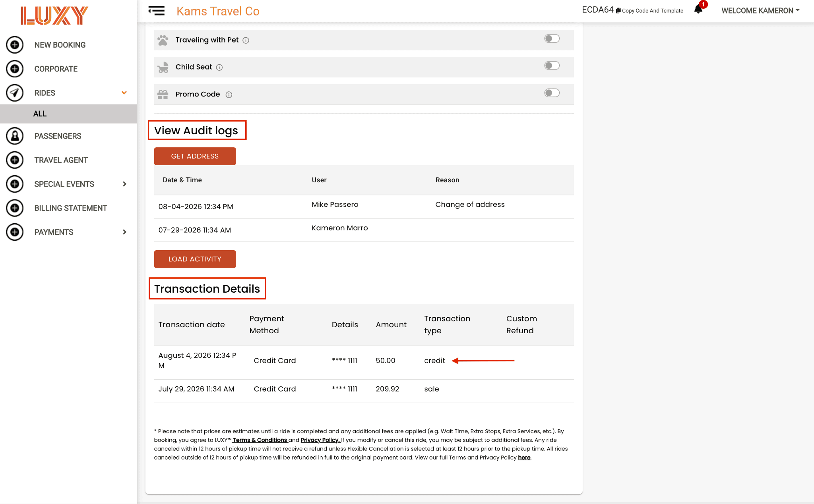Click the Change of address reason

click(x=470, y=205)
